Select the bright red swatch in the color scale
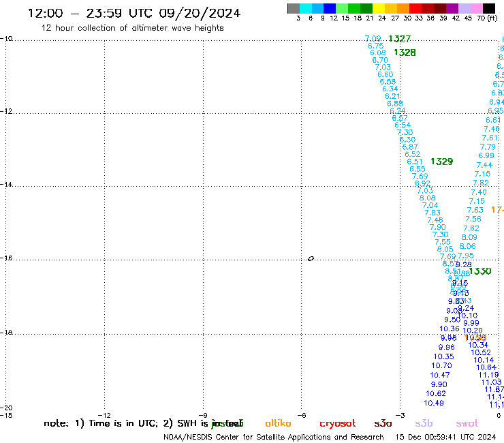Screen dimensions: 504x443 click(x=415, y=8)
